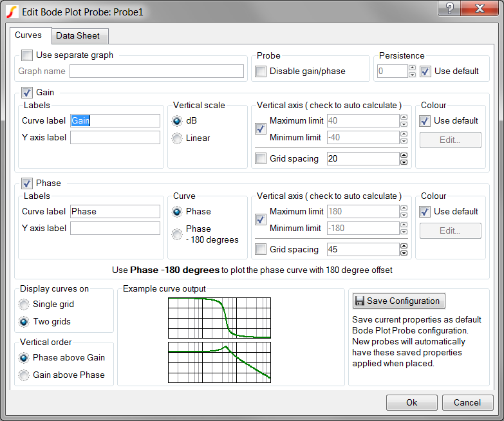The image size is (504, 421).
Task: Open the Curves tab
Action: tap(28, 35)
